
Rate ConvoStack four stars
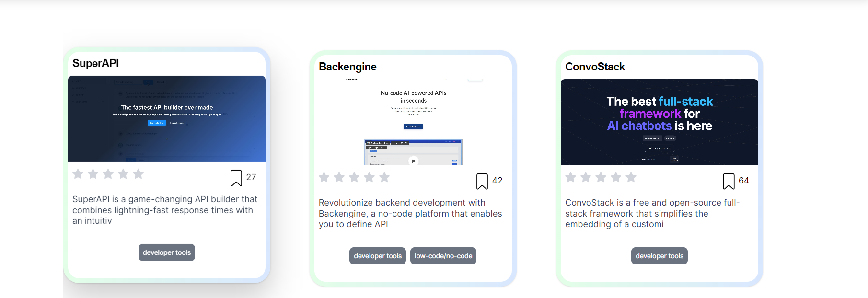coord(615,177)
